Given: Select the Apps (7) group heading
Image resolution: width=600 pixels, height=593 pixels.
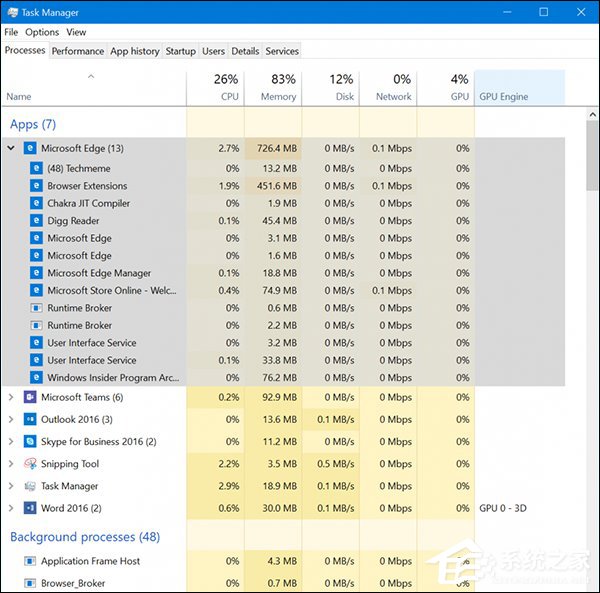Looking at the screenshot, I should pos(33,124).
